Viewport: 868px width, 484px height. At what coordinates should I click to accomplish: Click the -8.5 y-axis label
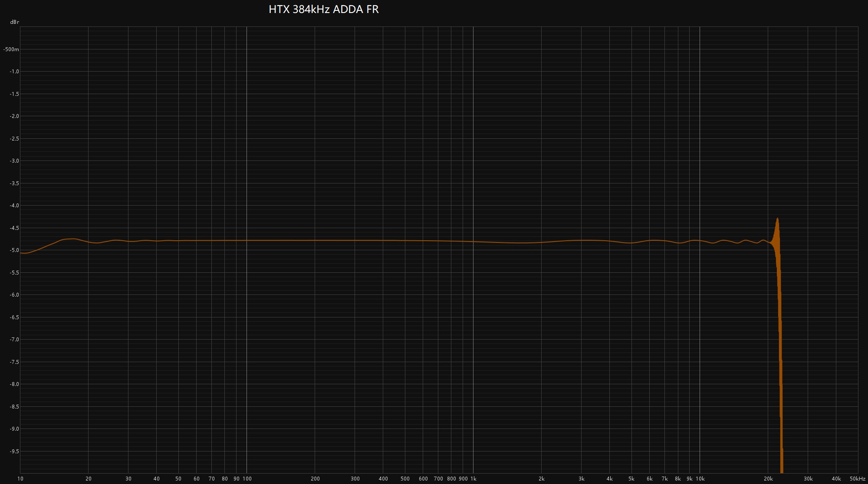coord(14,407)
